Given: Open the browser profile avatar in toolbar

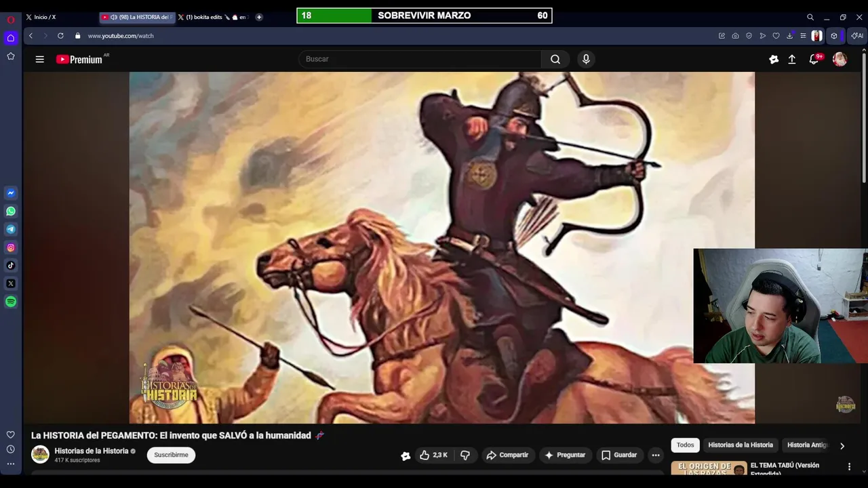Looking at the screenshot, I should 817,36.
